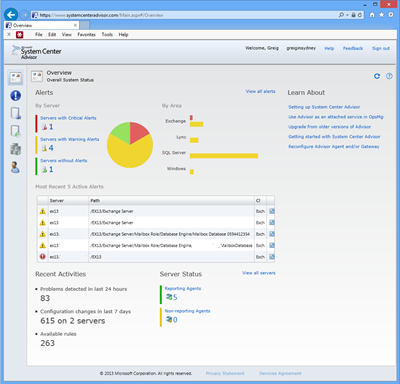This screenshot has width=400, height=384.
Task: Follow the View all alerts link
Action: (260, 91)
